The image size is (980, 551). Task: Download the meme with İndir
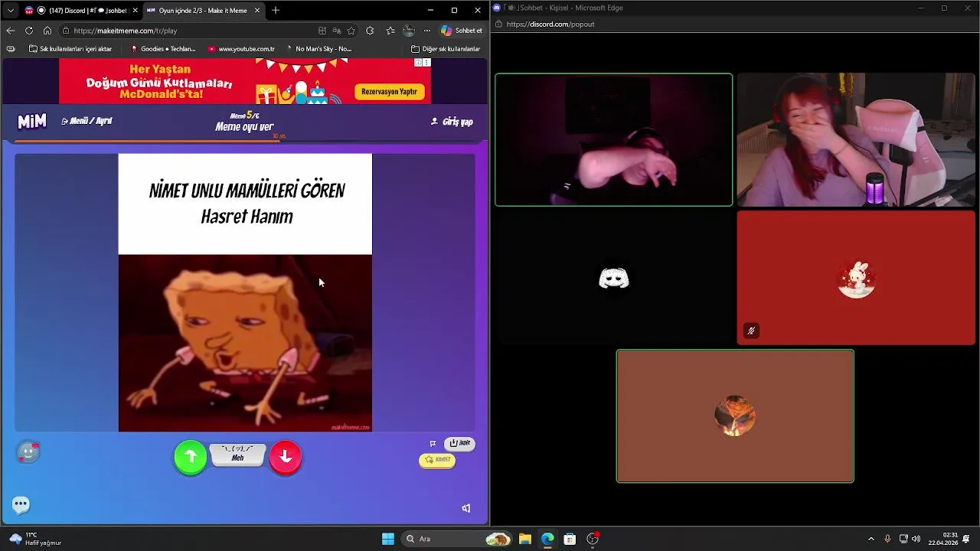(460, 443)
